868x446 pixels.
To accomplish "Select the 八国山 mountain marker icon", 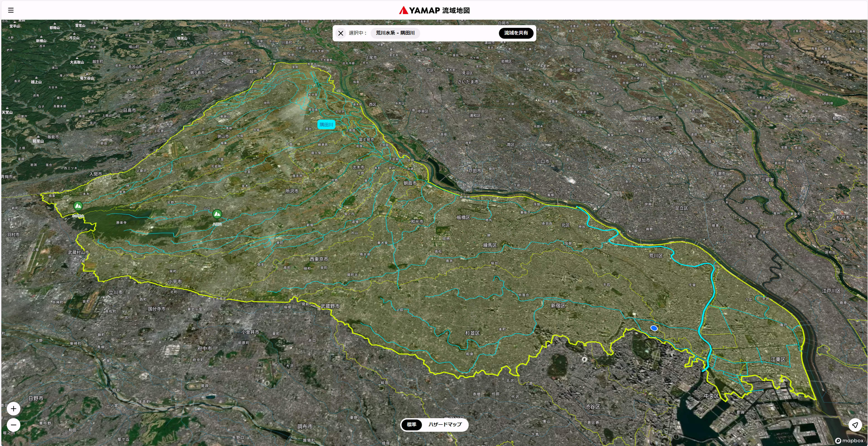I will pos(217,214).
